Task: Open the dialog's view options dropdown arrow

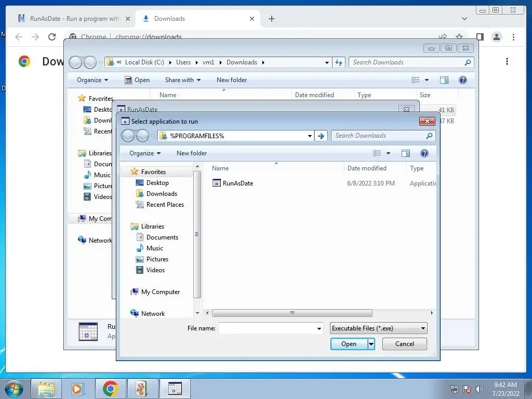Action: (389, 153)
